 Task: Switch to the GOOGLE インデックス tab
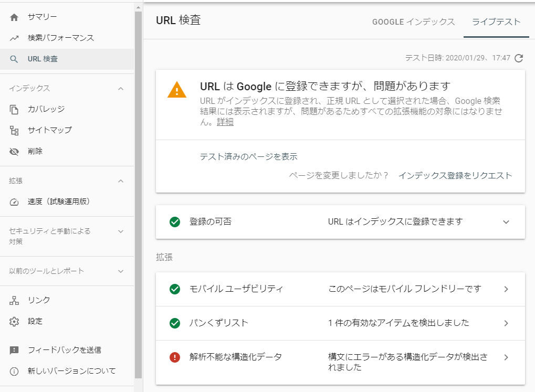pos(413,22)
